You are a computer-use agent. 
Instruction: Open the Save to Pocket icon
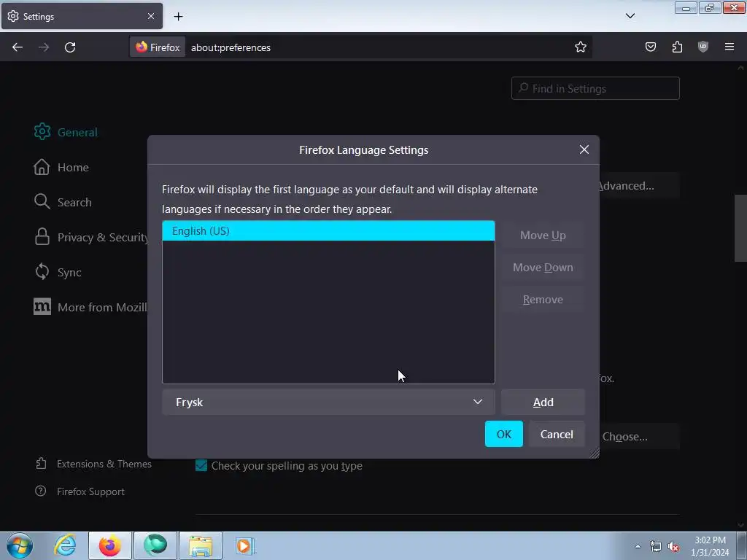[650, 47]
